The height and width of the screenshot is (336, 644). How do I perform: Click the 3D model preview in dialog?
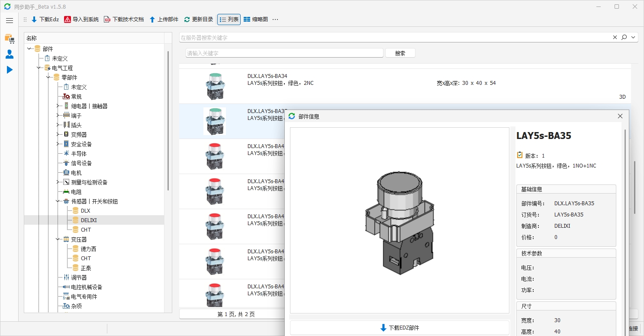coord(399,220)
